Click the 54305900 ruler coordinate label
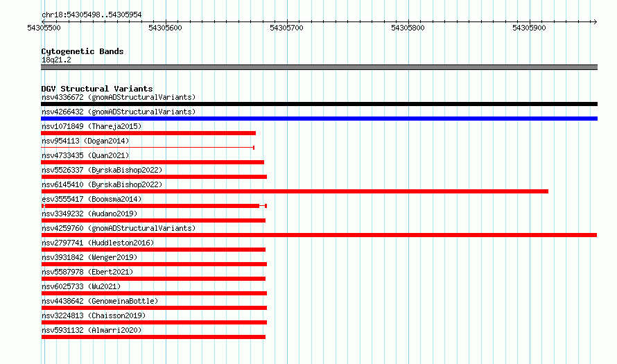The image size is (617, 364). (x=529, y=28)
